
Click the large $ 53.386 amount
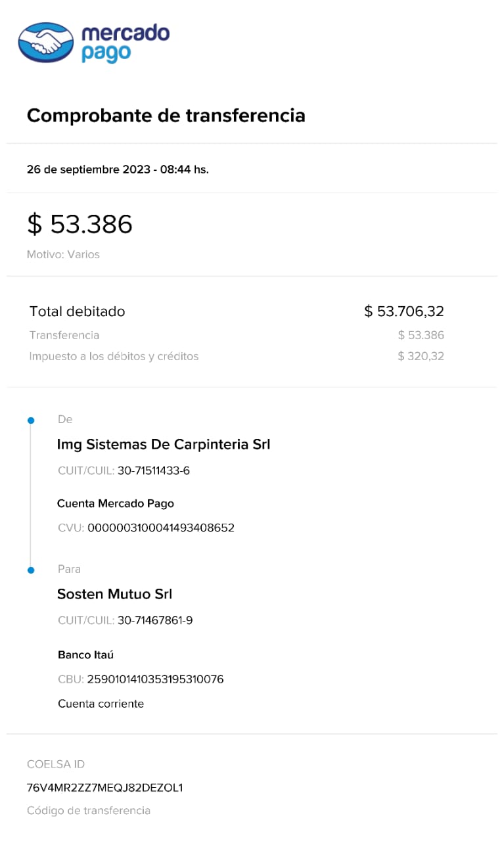pos(80,224)
